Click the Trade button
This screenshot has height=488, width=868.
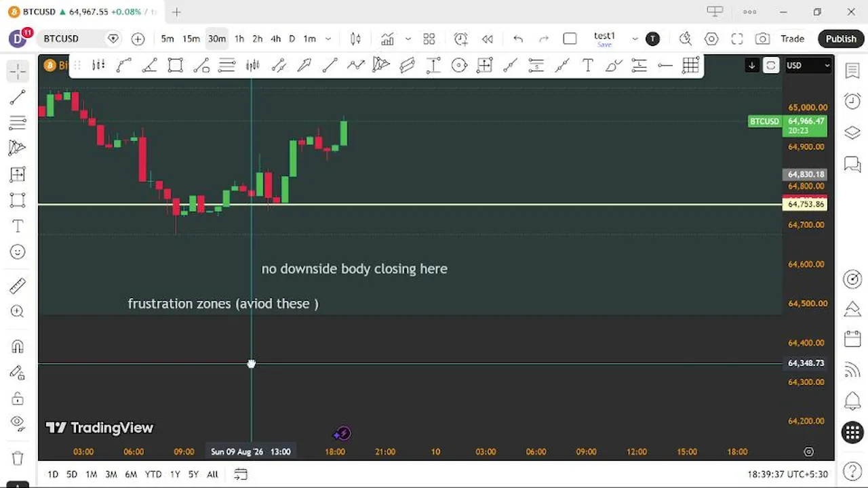[x=792, y=39]
